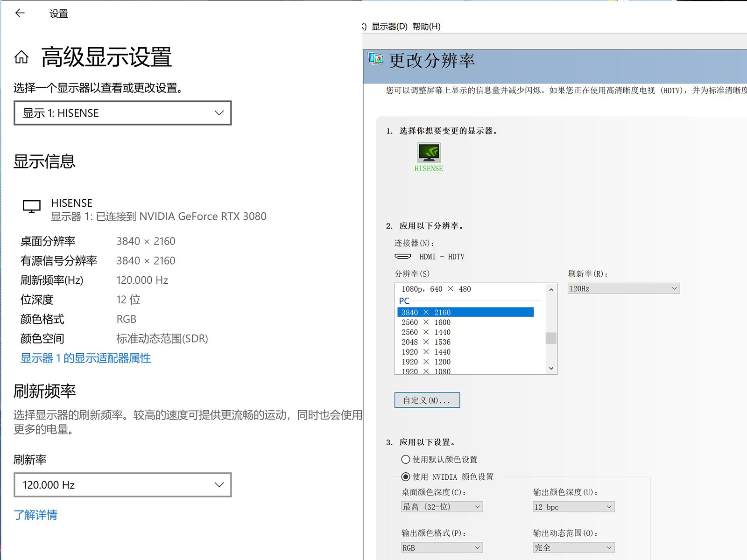Click the back arrow in Settings
This screenshot has width=747, height=560.
pyautogui.click(x=20, y=13)
